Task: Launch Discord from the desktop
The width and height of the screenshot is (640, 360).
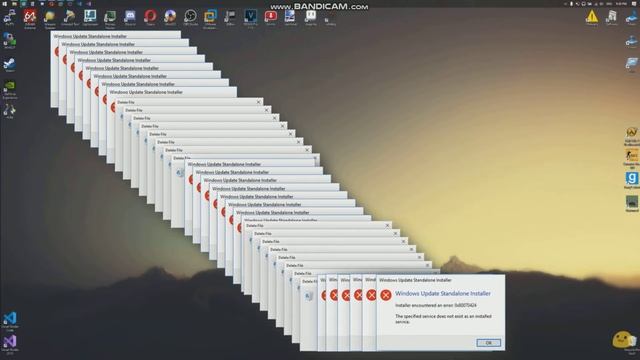Action: 130,18
